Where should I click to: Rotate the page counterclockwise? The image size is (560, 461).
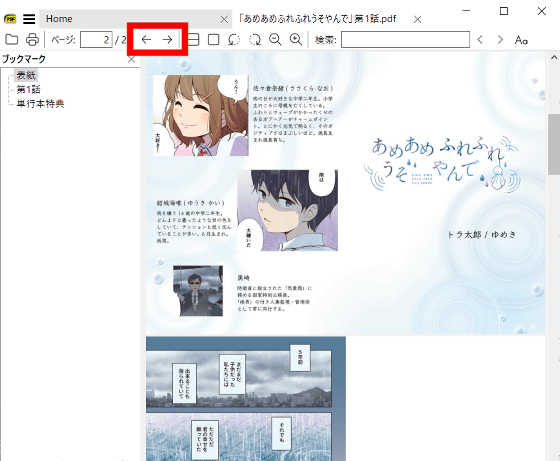[x=234, y=39]
